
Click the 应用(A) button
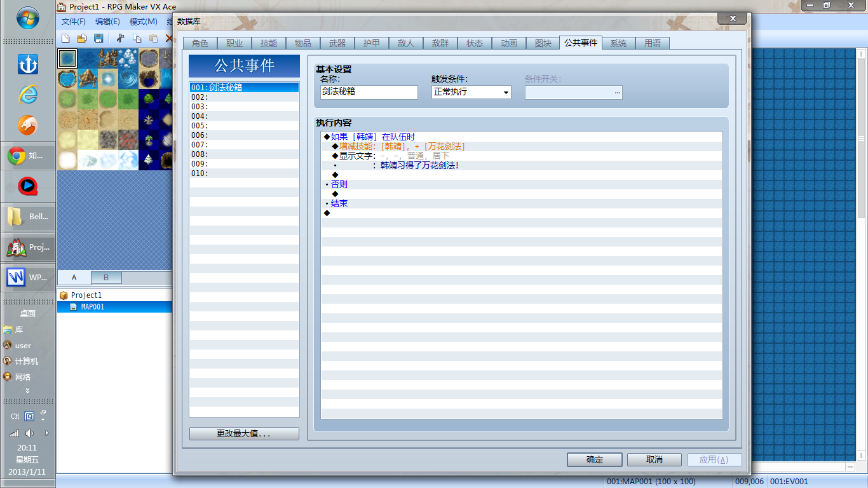click(x=714, y=459)
